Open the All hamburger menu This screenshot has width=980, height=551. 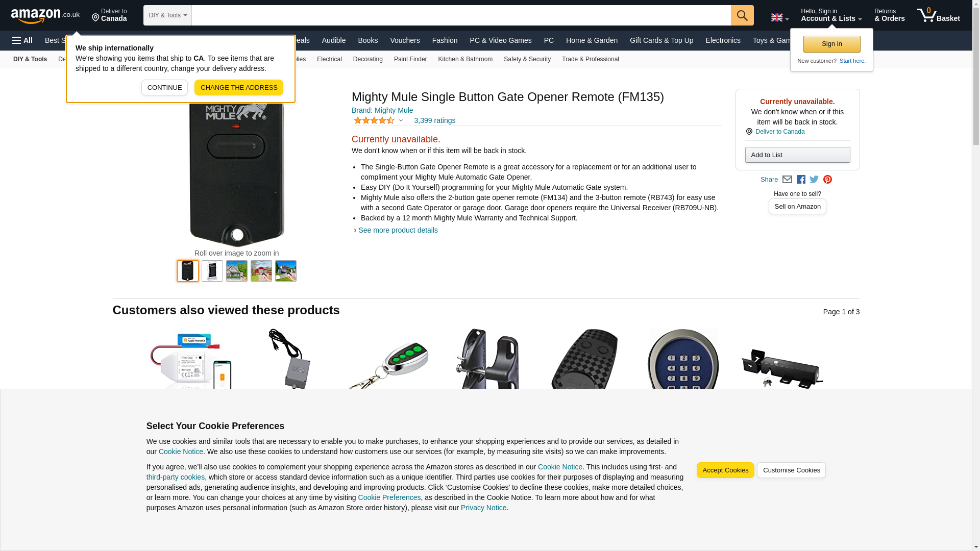(x=22, y=40)
